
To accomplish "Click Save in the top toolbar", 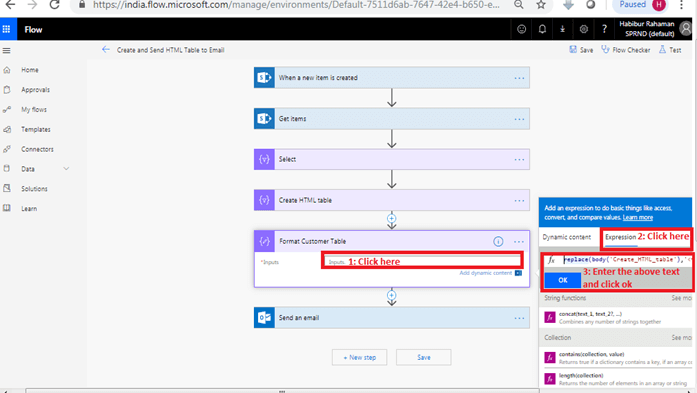I will tap(581, 50).
